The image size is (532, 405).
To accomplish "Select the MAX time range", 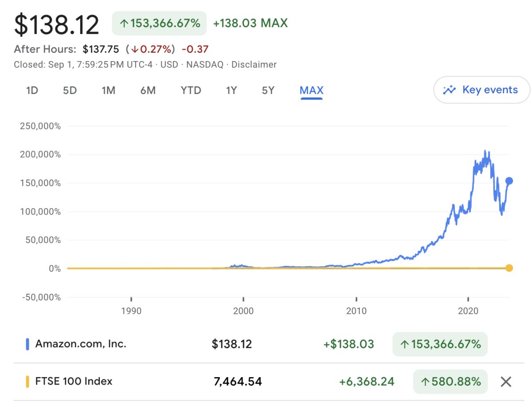I will click(x=311, y=90).
